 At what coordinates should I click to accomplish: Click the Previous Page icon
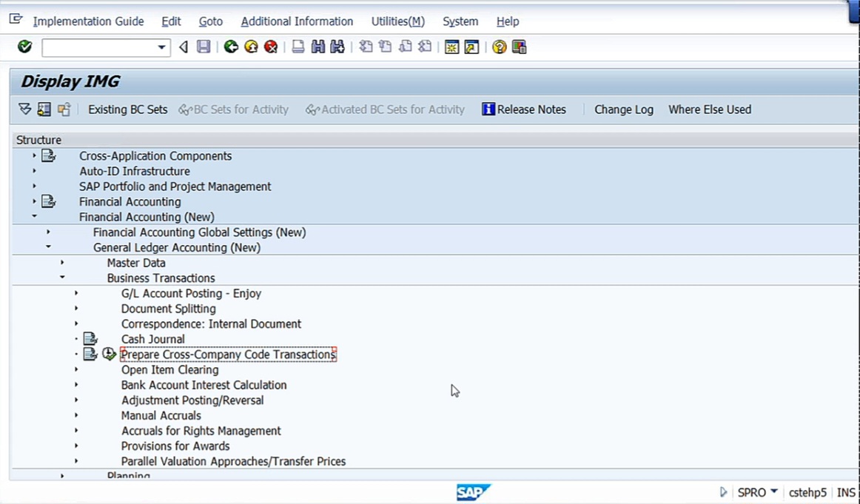click(386, 47)
